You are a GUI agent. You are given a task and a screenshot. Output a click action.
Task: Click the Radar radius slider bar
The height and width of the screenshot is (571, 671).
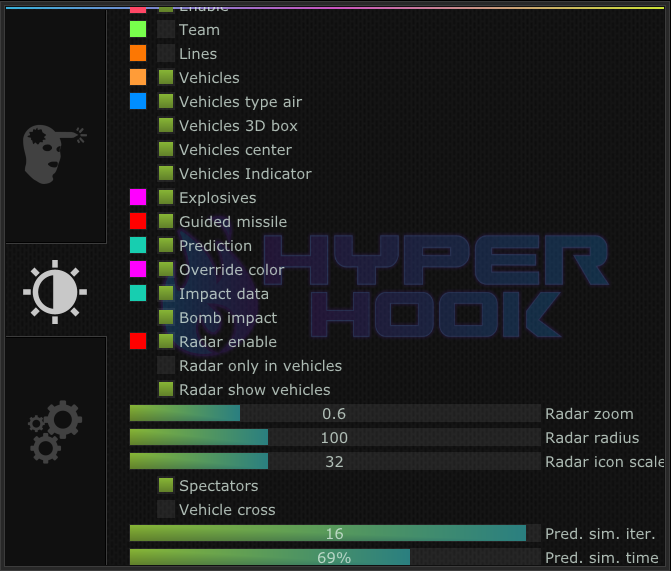pos(334,438)
